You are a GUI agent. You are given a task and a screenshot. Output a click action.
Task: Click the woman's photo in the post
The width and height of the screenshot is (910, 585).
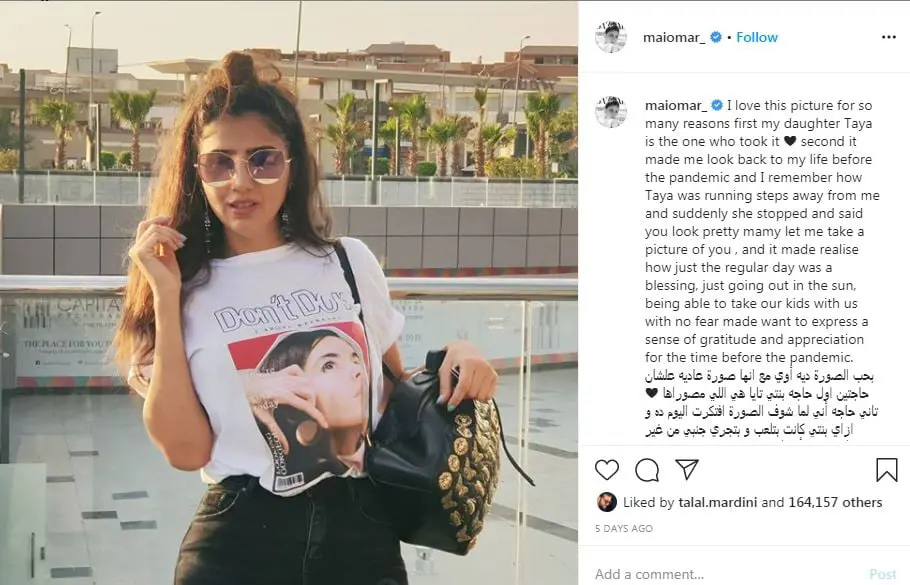(289, 292)
